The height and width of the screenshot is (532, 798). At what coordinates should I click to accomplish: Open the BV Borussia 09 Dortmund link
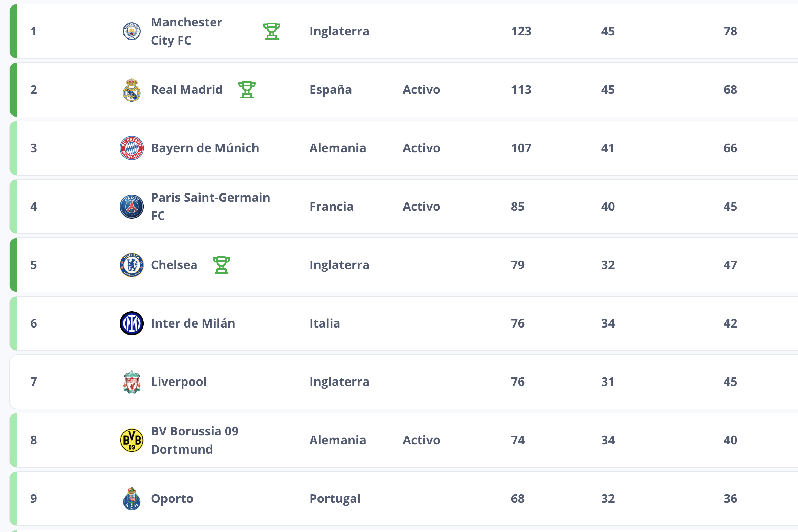[x=195, y=440]
